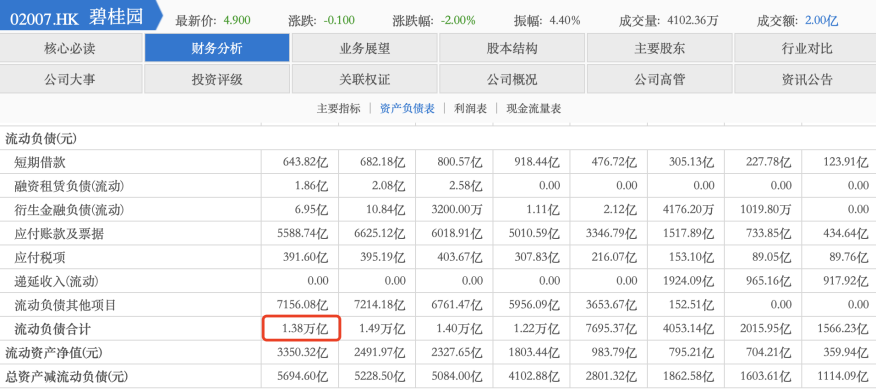Image resolution: width=876 pixels, height=391 pixels.
Task: Select the 短期借款 row label
Action: [40, 163]
